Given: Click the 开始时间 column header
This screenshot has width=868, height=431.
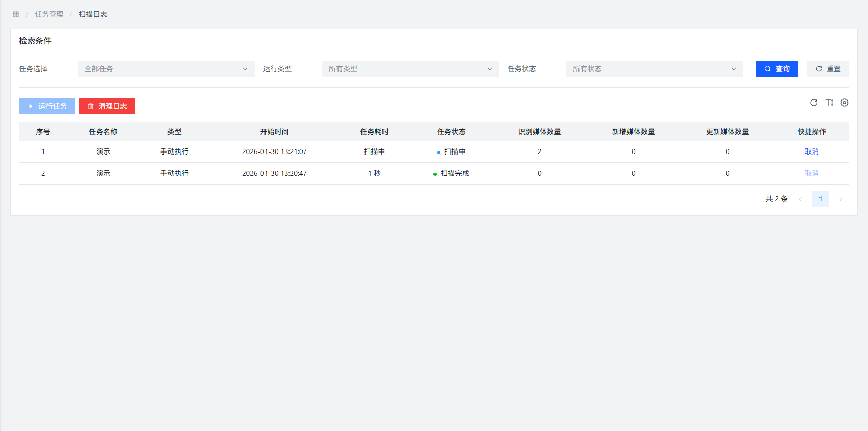Looking at the screenshot, I should coord(274,132).
